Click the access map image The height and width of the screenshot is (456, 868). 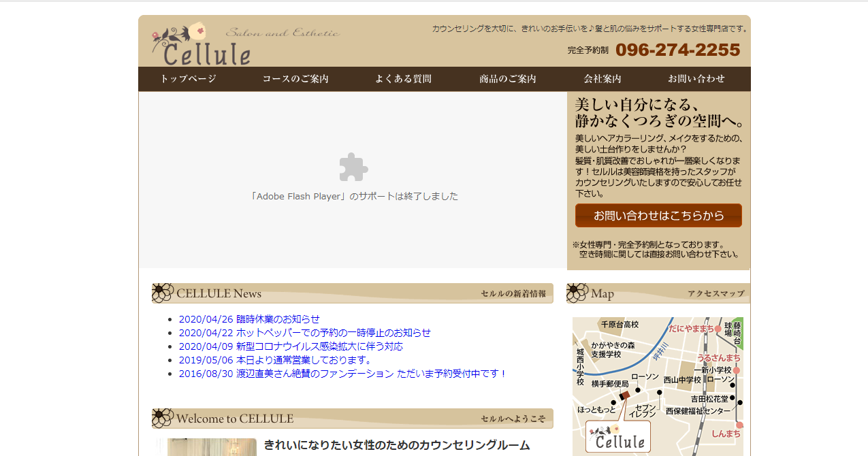658,387
